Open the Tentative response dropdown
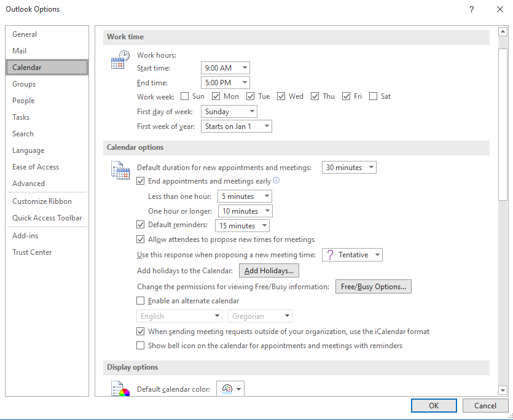Screen dimensions: 513x420 pos(353,255)
